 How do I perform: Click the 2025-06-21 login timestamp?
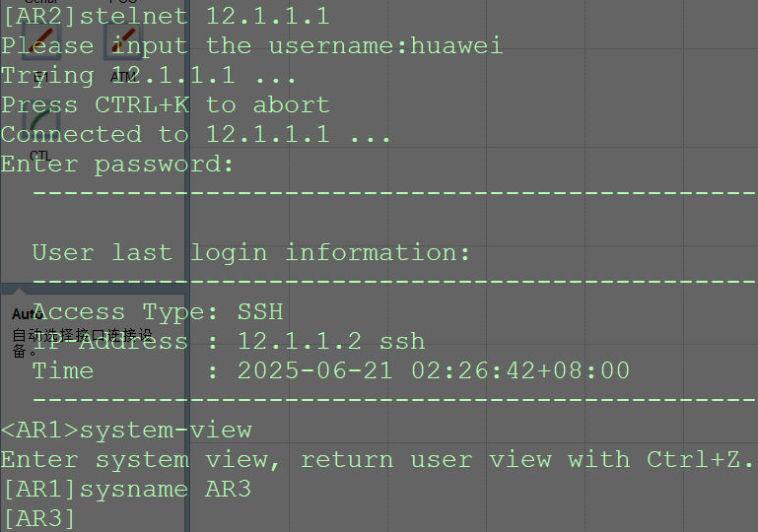(x=433, y=371)
